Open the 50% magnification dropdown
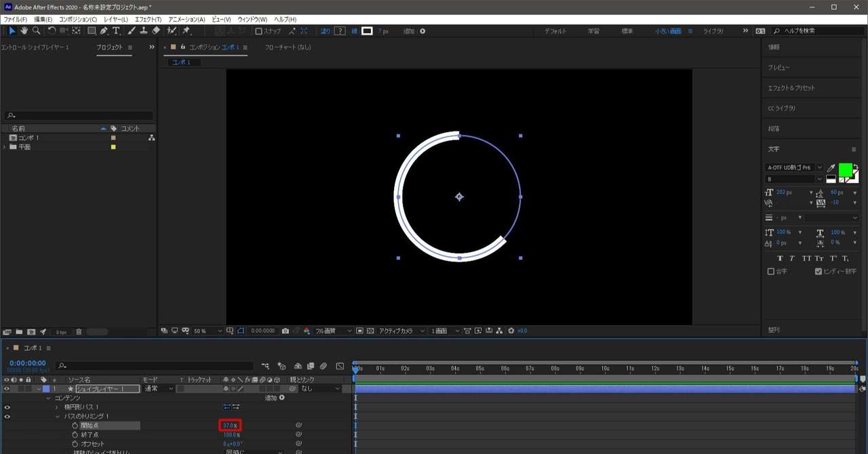Image resolution: width=868 pixels, height=454 pixels. pos(208,331)
